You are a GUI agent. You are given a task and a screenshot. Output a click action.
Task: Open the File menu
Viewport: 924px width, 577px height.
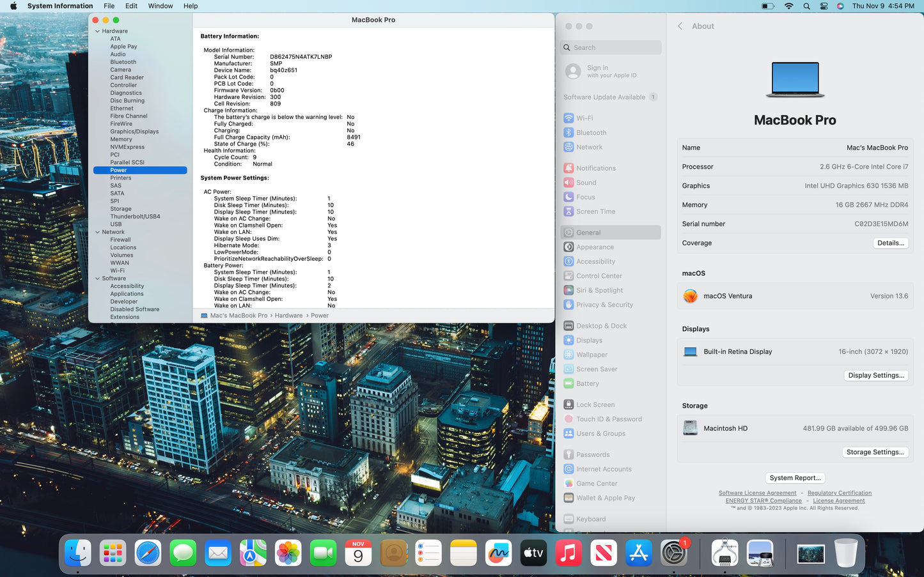[109, 6]
